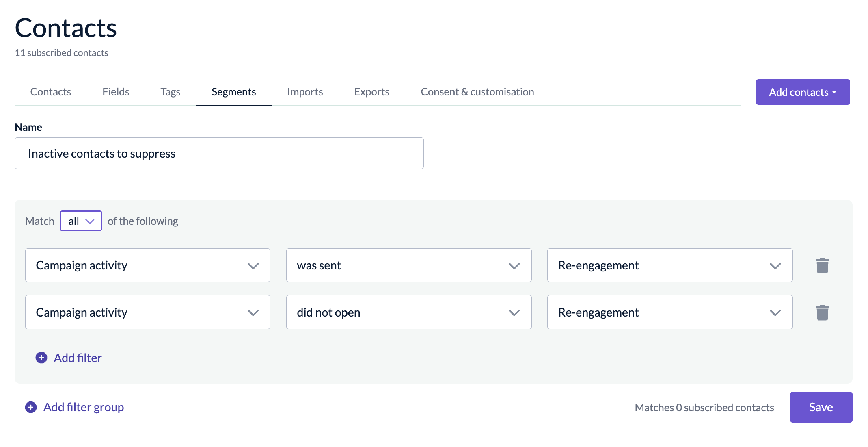Open the Match all dropdown
The width and height of the screenshot is (868, 447).
81,221
